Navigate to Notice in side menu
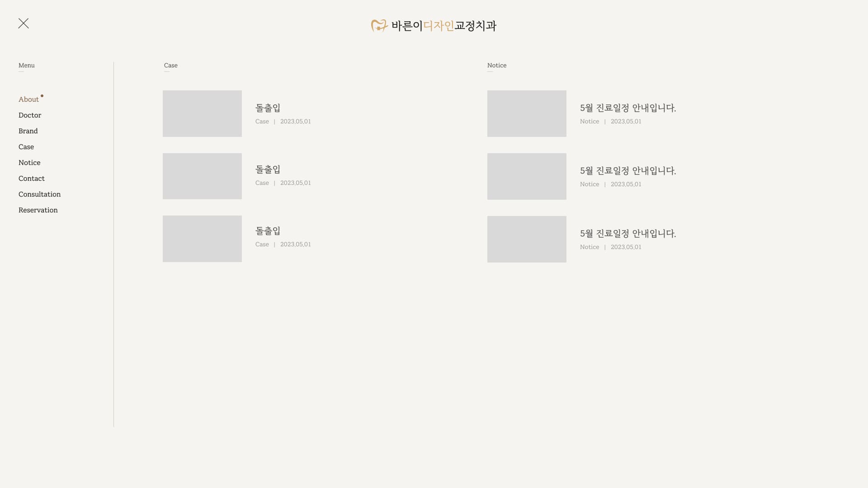 tap(29, 163)
